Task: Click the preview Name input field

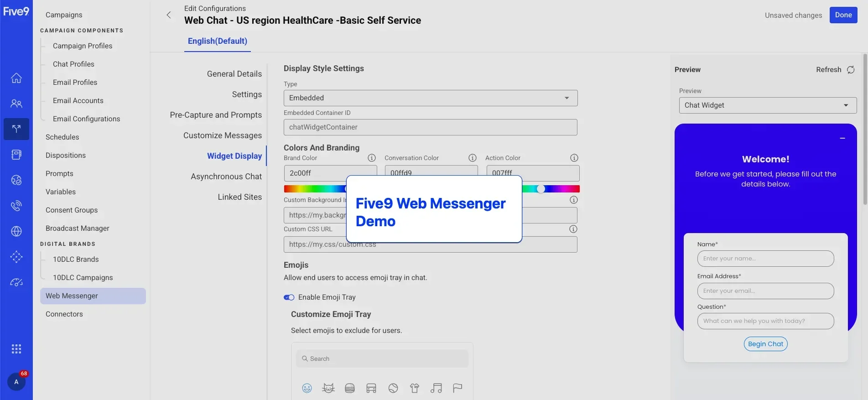Action: coord(765,259)
